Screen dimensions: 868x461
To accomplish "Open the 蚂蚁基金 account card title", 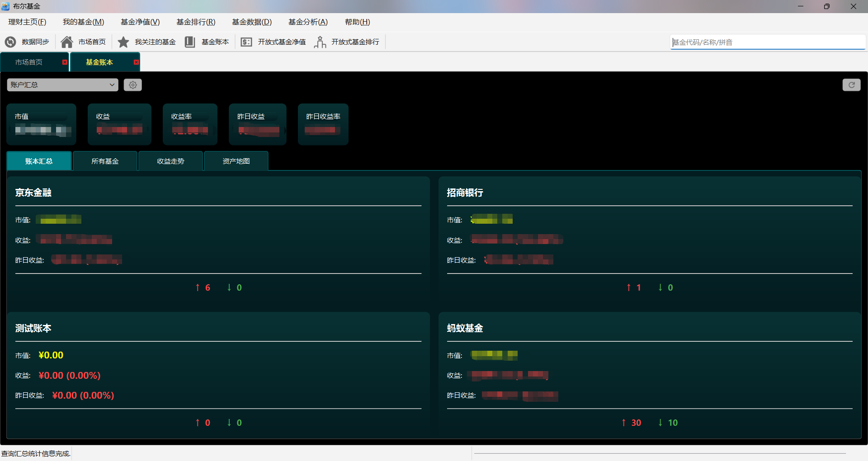I will [x=465, y=328].
